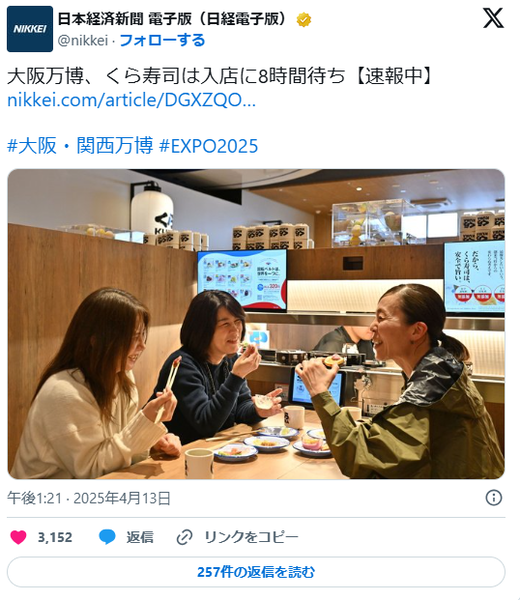520x600 pixels.
Task: Follow the account via フォローする
Action: click(x=163, y=40)
